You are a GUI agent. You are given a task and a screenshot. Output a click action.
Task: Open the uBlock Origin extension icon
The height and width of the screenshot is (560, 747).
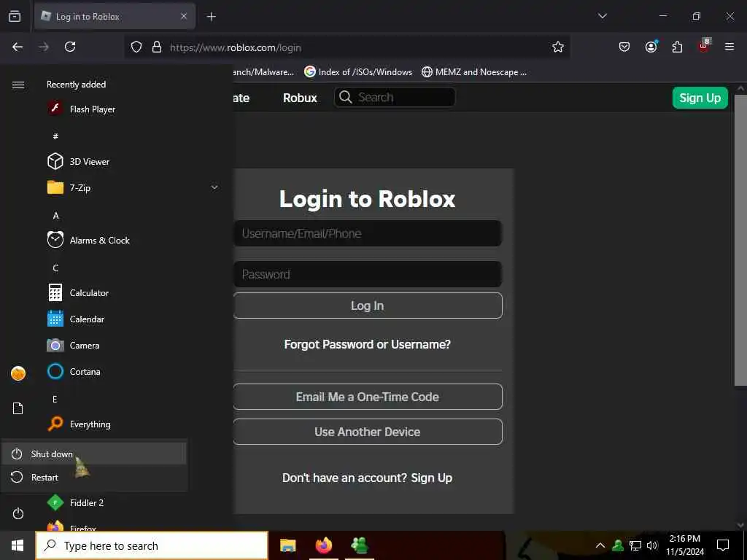tap(704, 46)
